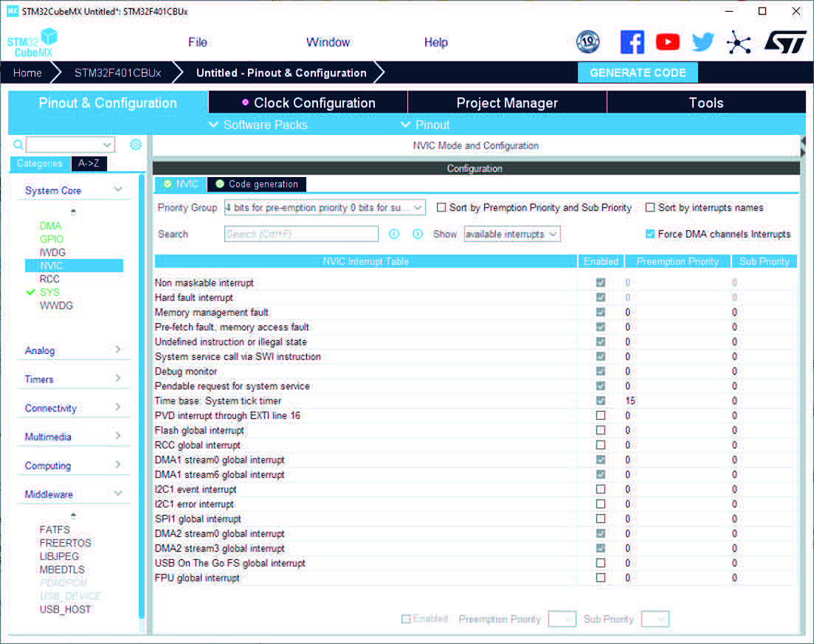Open the YouTube icon link

(668, 42)
